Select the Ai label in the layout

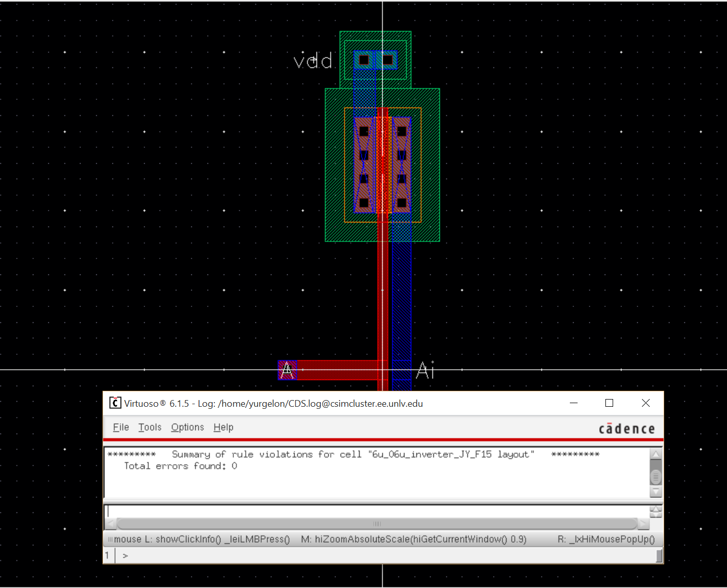coord(425,370)
